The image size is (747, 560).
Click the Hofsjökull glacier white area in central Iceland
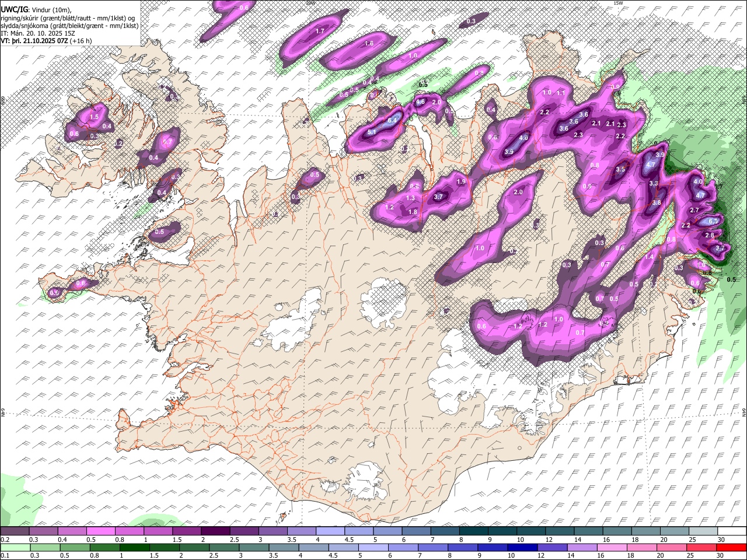point(383,302)
